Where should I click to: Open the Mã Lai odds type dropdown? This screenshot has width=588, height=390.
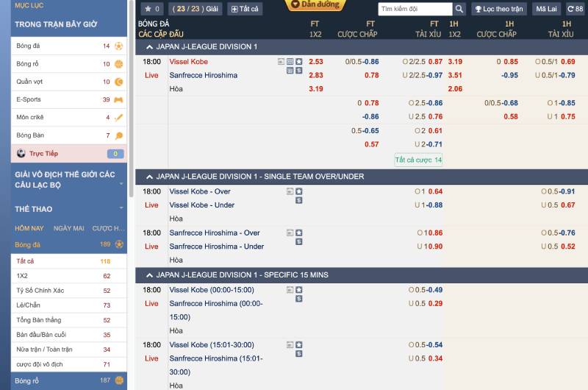pyautogui.click(x=546, y=9)
